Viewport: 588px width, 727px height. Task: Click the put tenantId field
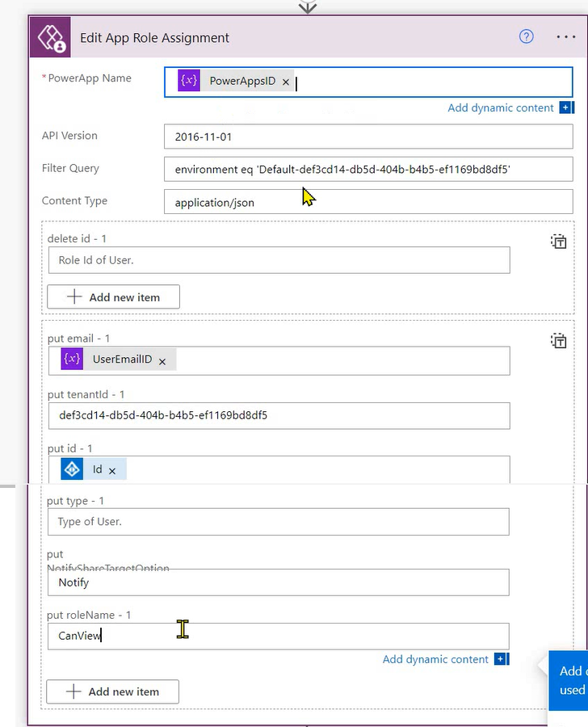(x=279, y=415)
